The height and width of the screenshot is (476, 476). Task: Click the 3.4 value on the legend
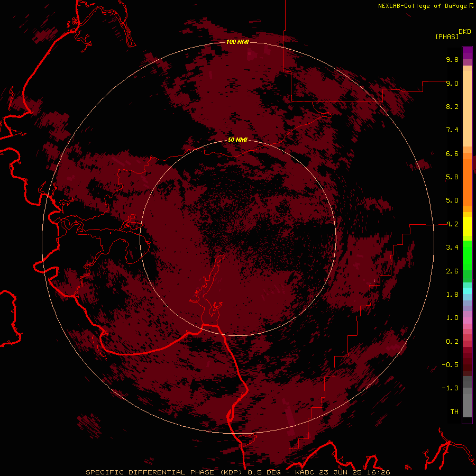tap(452, 248)
